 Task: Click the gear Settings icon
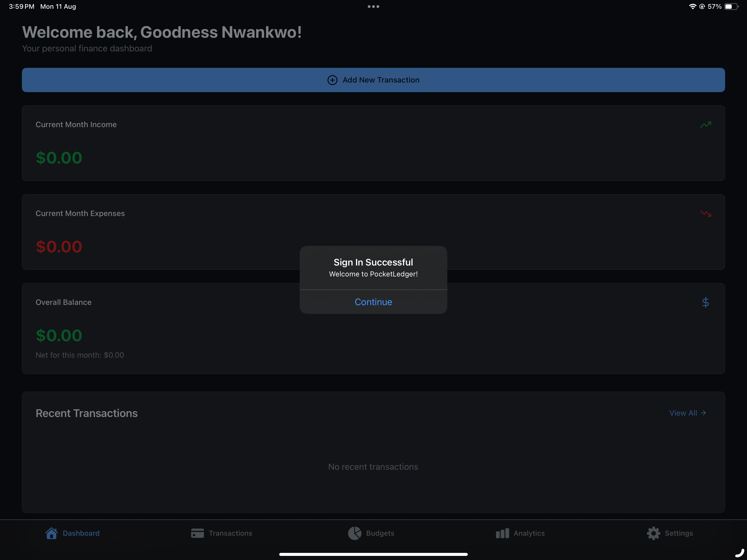[653, 533]
